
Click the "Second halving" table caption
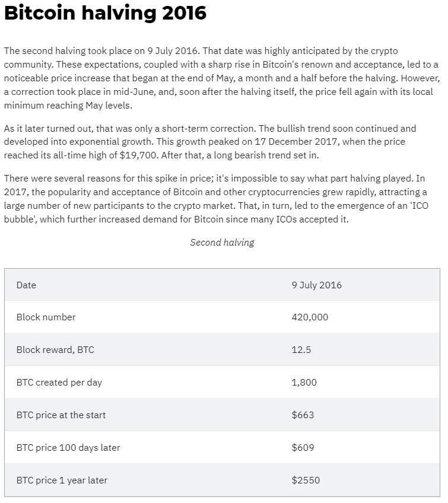[222, 242]
